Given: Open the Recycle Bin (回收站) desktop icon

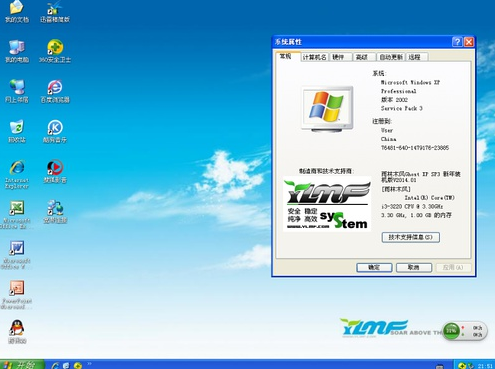Looking at the screenshot, I should (17, 131).
